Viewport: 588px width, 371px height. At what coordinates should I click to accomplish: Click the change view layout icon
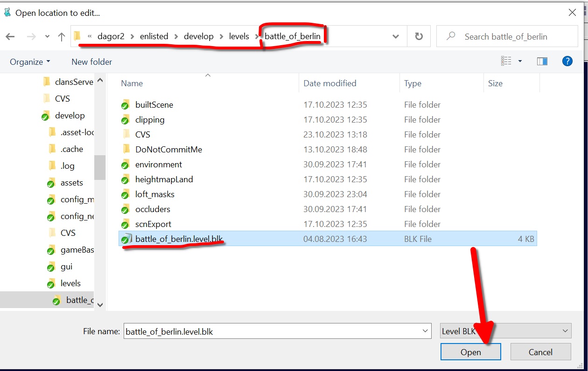(506, 61)
